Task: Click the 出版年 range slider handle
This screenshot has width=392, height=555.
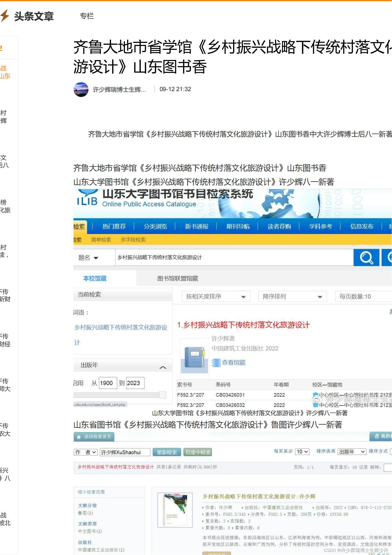Action: pyautogui.click(x=162, y=395)
